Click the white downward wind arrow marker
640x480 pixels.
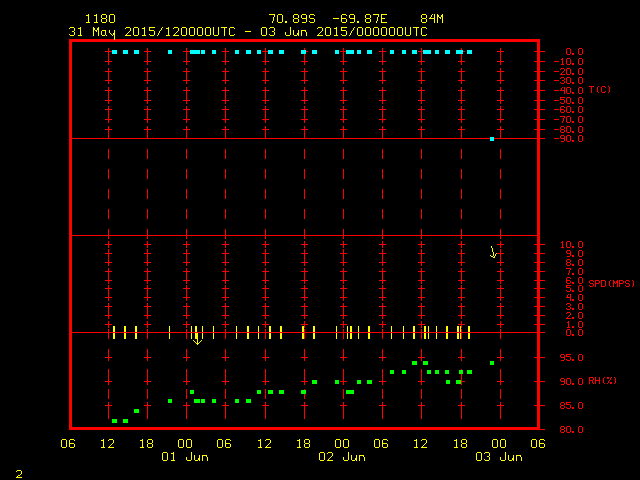pyautogui.click(x=197, y=337)
